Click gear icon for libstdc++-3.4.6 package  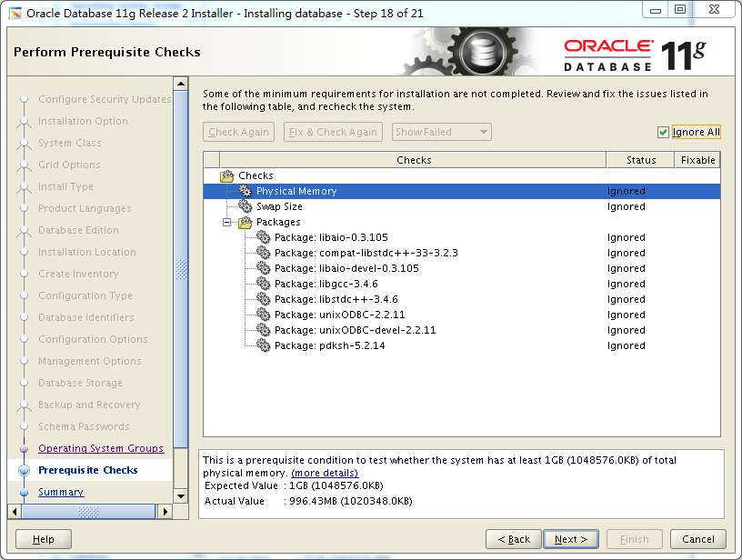tap(263, 299)
